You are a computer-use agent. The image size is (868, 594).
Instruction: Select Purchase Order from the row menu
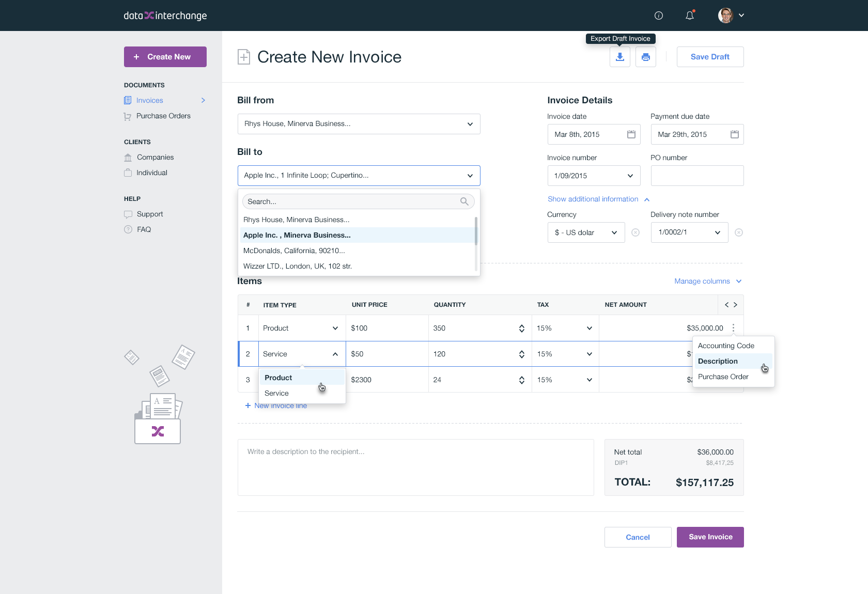click(x=723, y=377)
